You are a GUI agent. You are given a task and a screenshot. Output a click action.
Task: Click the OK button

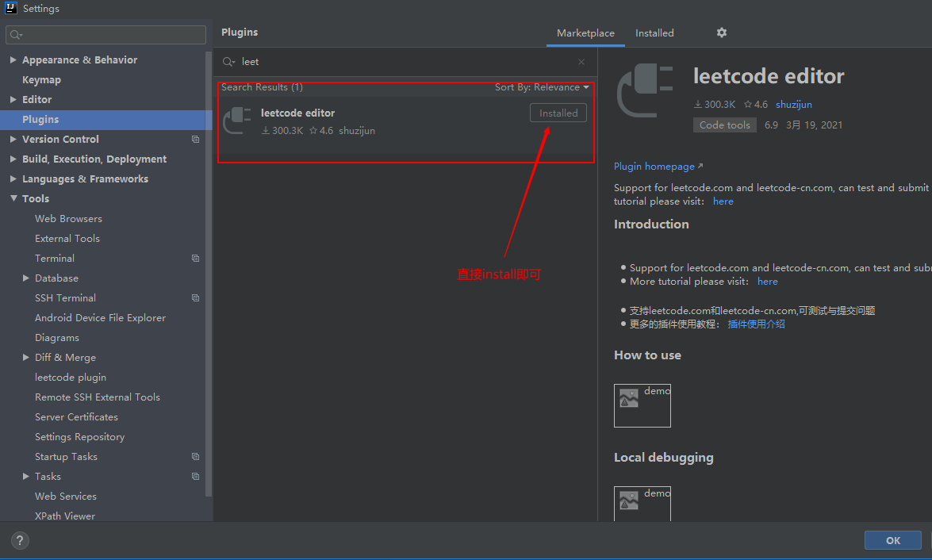(x=893, y=540)
